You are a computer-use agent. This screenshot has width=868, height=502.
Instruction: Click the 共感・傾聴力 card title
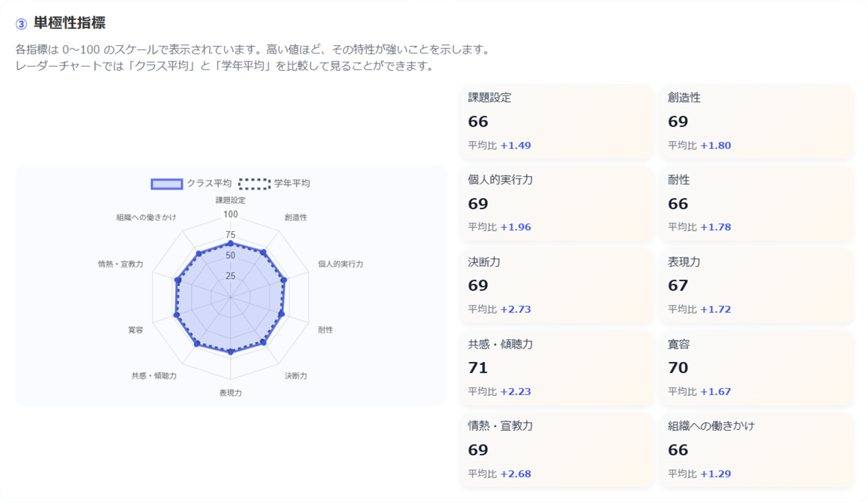tap(500, 344)
